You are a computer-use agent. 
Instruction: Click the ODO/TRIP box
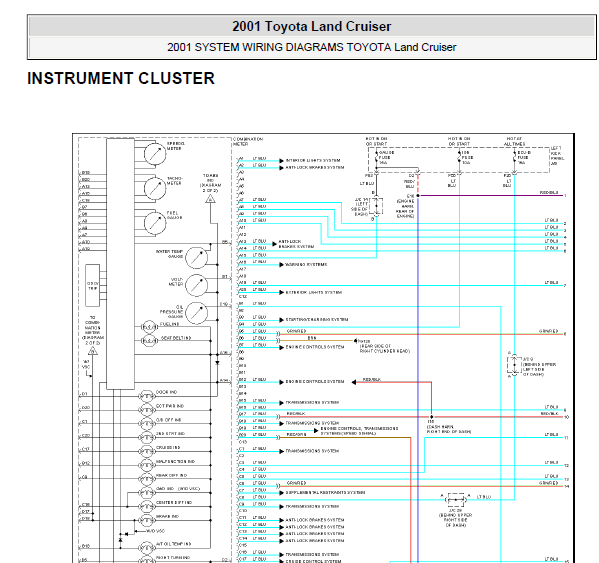click(x=92, y=285)
